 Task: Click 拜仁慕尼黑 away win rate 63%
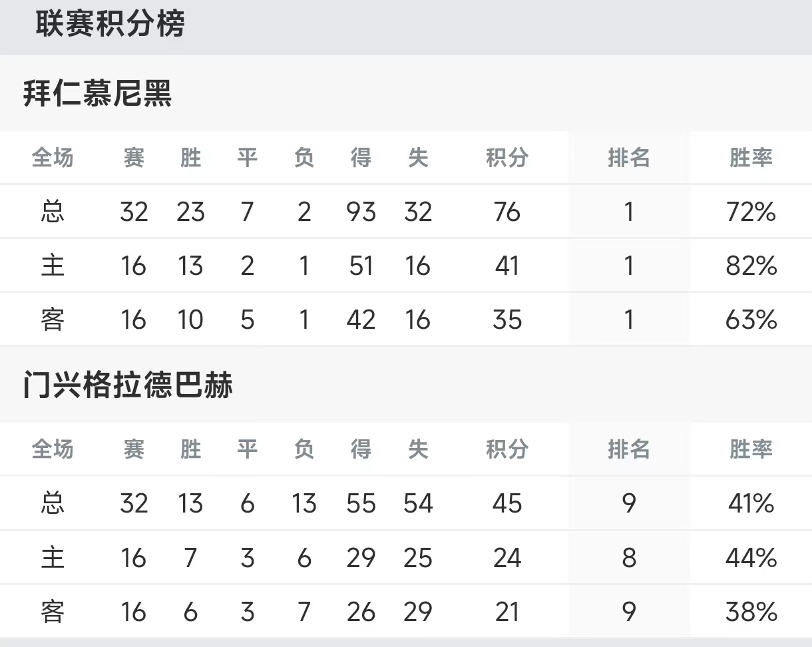751,320
